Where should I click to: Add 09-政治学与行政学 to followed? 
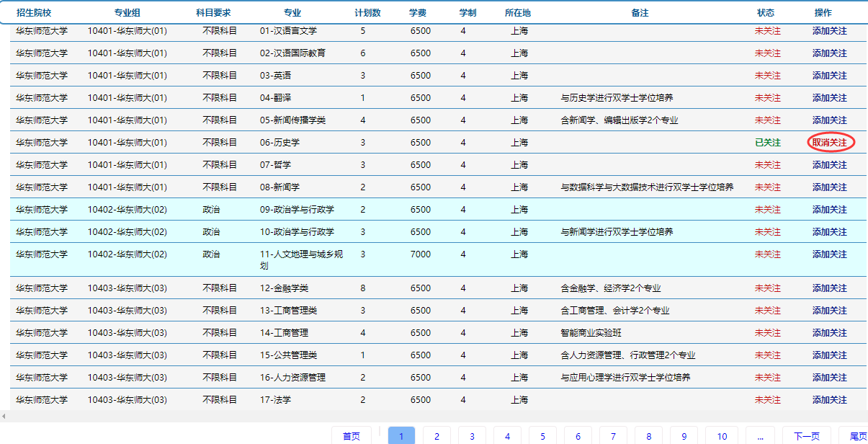829,210
